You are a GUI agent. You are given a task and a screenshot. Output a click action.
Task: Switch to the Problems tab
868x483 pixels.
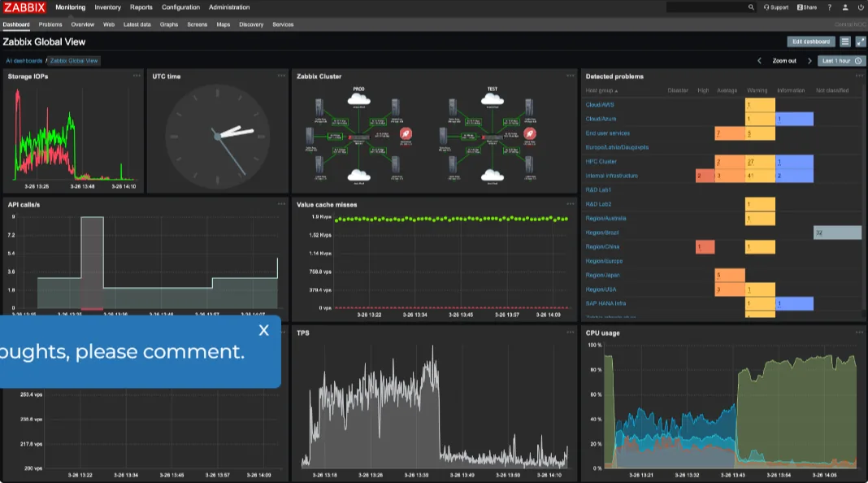[x=50, y=24]
